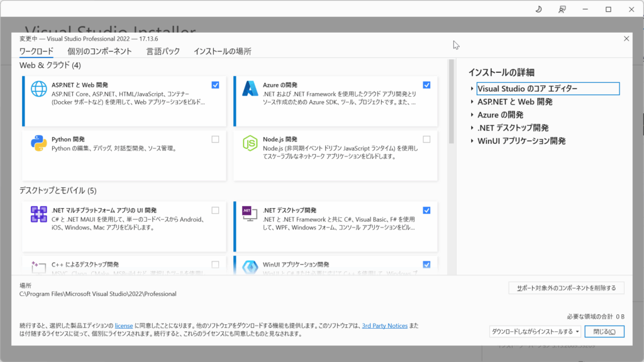
Task: Uncheck the .NET デスクトップ開発 checkbox
Action: point(427,211)
